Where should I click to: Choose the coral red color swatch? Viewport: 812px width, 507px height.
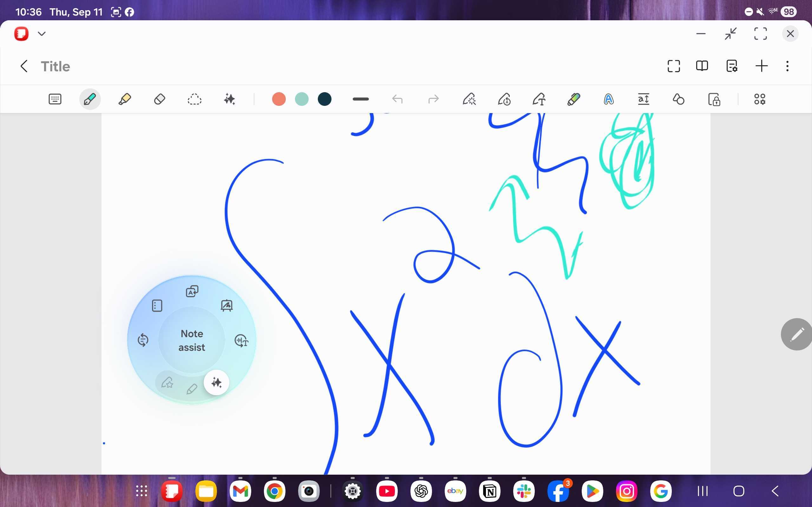(x=278, y=99)
